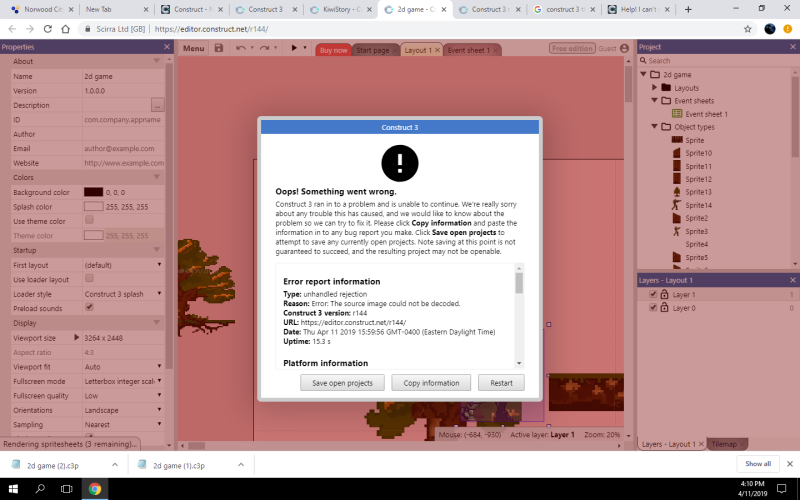Close the Properties panel
800x500 pixels.
[x=167, y=47]
